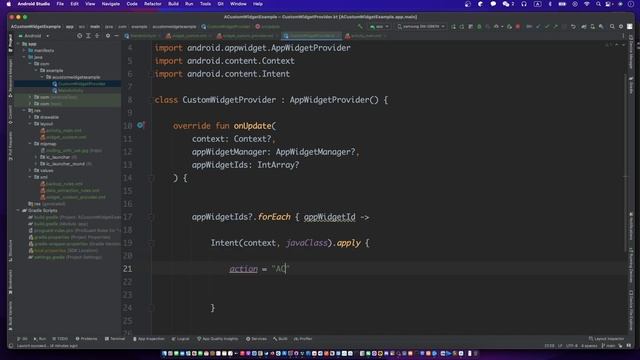The height and width of the screenshot is (360, 640).
Task: Collapse the res folder arrow
Action: (24, 110)
